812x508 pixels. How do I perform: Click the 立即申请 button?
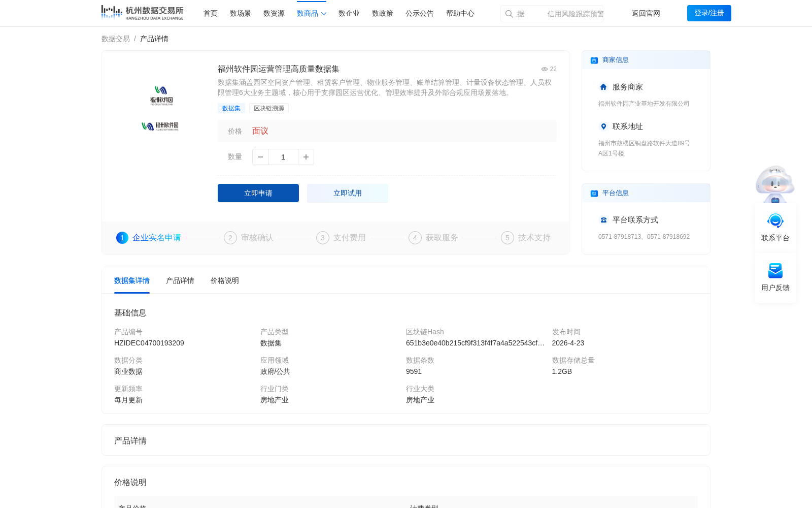(258, 193)
